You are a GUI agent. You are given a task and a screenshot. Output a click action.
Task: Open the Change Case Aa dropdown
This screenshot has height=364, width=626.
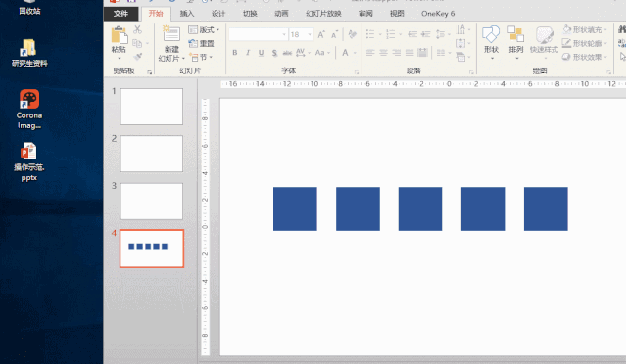[322, 52]
